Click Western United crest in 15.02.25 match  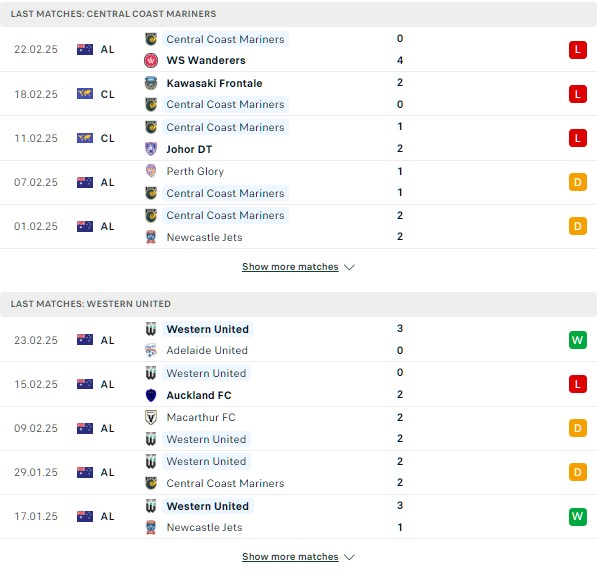[151, 373]
